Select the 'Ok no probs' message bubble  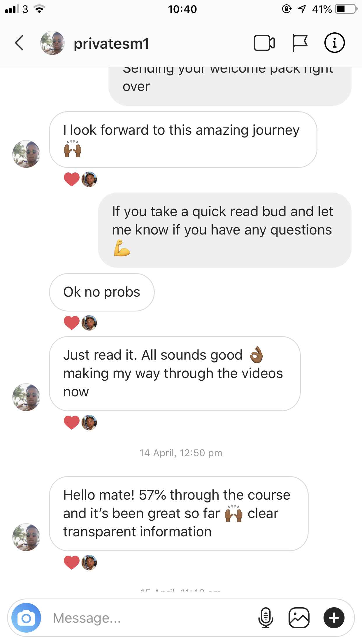pyautogui.click(x=102, y=292)
